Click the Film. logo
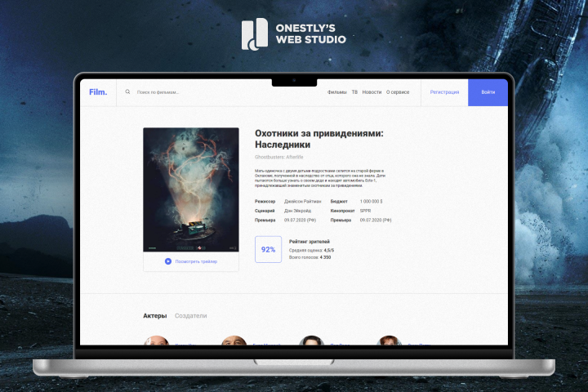588x392 pixels. click(x=98, y=92)
